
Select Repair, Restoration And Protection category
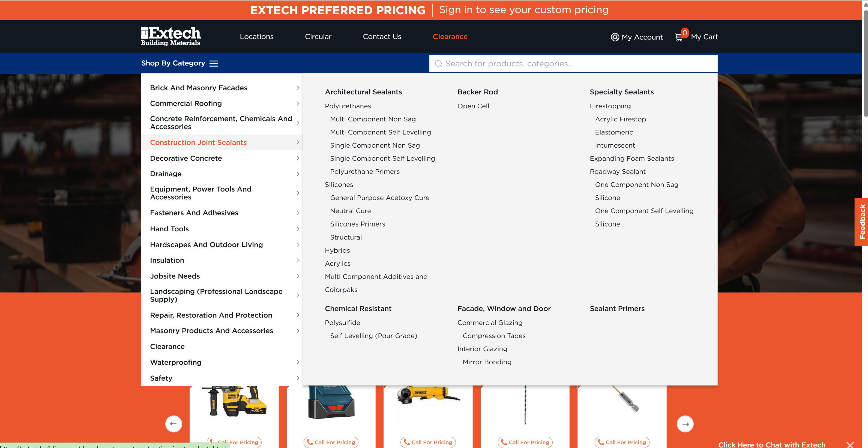point(211,315)
